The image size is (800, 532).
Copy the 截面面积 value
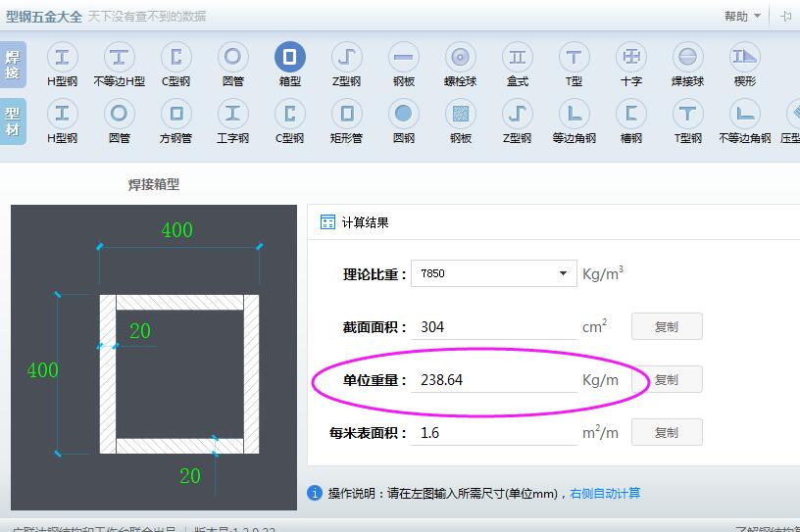pyautogui.click(x=667, y=326)
